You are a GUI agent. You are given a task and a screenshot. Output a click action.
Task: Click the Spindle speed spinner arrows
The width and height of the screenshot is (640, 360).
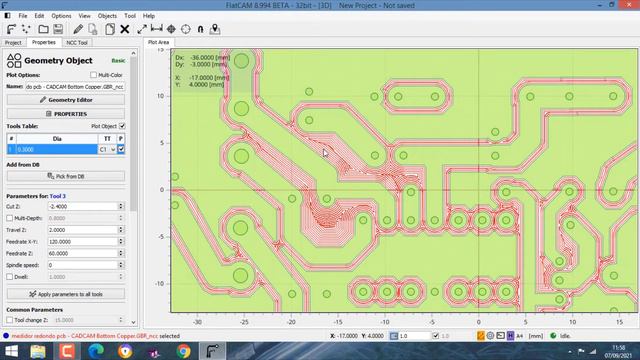(121, 265)
